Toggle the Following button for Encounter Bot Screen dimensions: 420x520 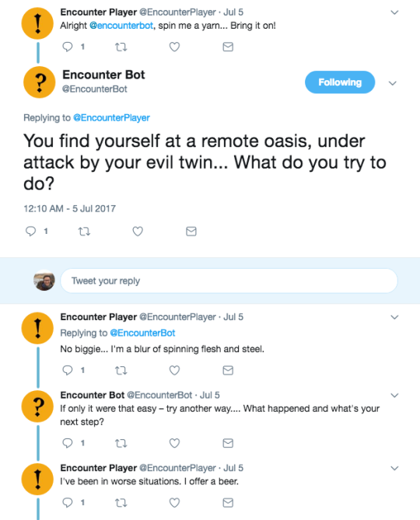(x=340, y=82)
